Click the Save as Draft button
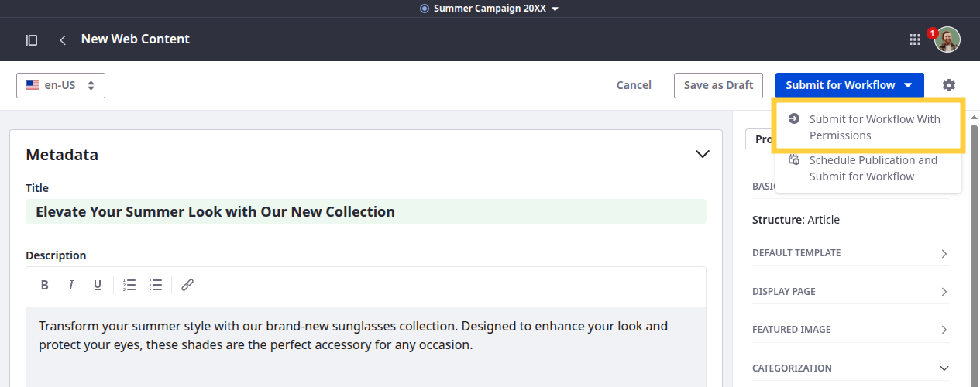The image size is (980, 387). (718, 85)
